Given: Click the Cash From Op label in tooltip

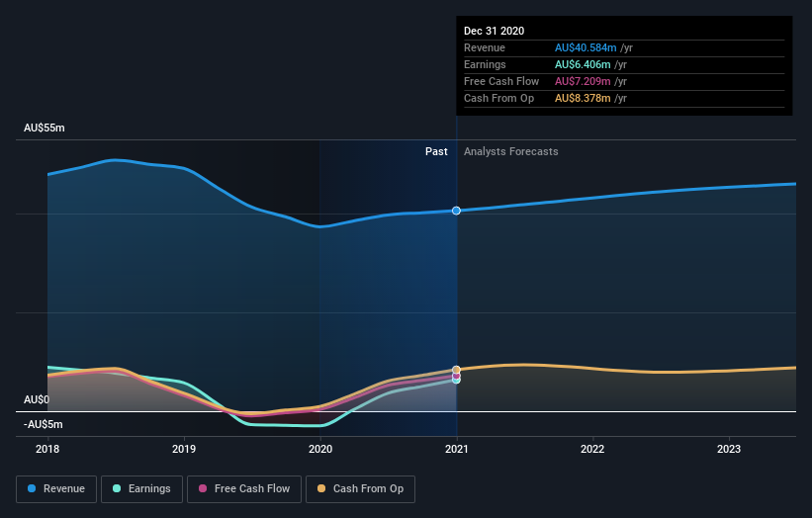Looking at the screenshot, I should (x=498, y=98).
